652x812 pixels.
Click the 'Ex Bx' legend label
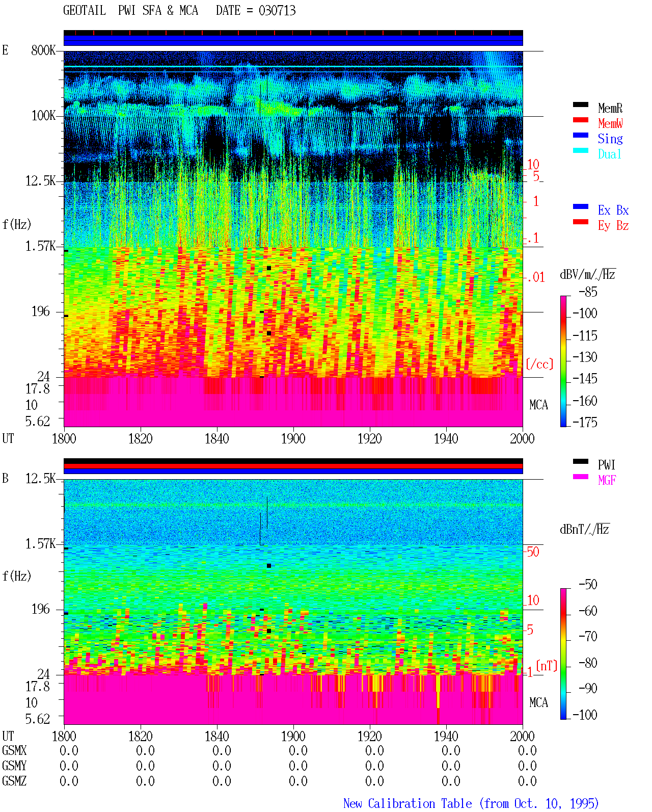click(x=613, y=210)
